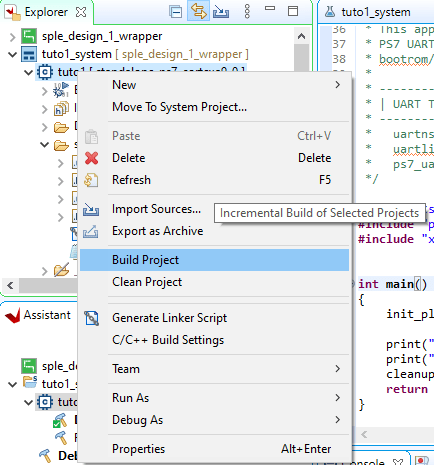
Task: Open Run As submenu
Action: click(x=214, y=398)
